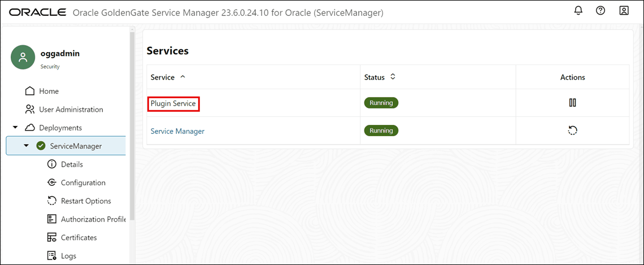Click the green check icon beside ServiceManager
Screen dimensions: 644x265
click(41, 146)
